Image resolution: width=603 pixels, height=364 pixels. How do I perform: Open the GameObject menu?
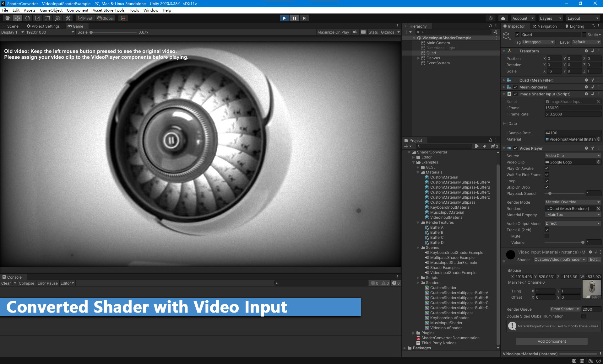click(x=51, y=10)
